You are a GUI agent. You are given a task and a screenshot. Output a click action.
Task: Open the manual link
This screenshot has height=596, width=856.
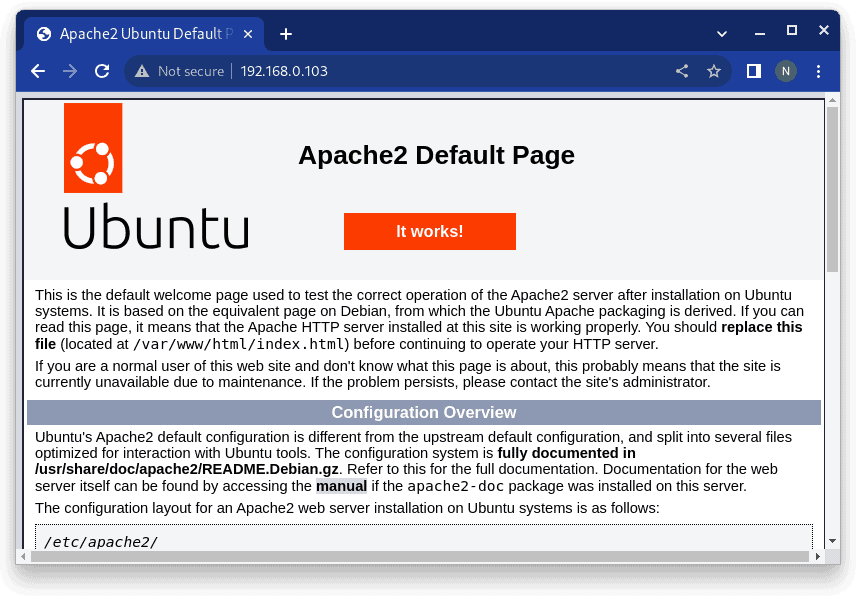coord(342,487)
